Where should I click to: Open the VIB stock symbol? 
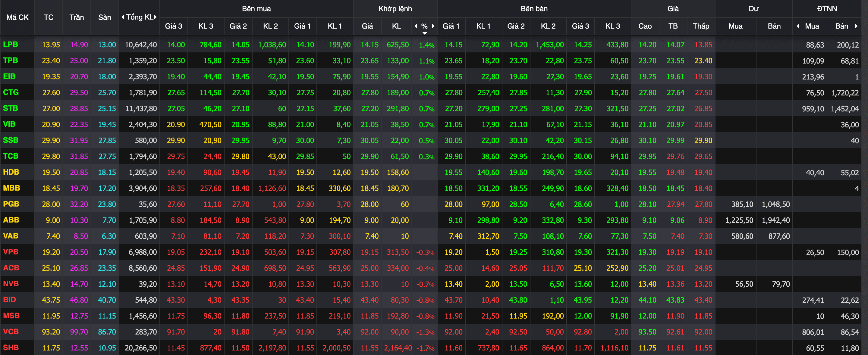click(x=9, y=124)
